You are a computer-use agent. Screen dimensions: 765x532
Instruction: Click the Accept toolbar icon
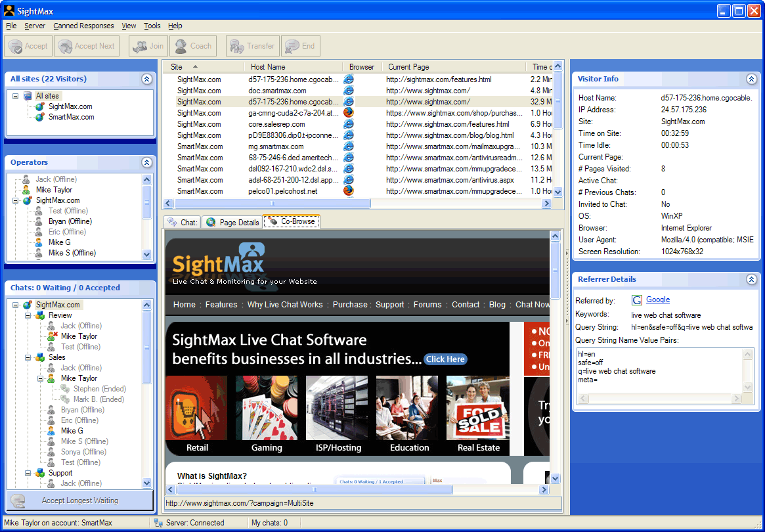16,46
